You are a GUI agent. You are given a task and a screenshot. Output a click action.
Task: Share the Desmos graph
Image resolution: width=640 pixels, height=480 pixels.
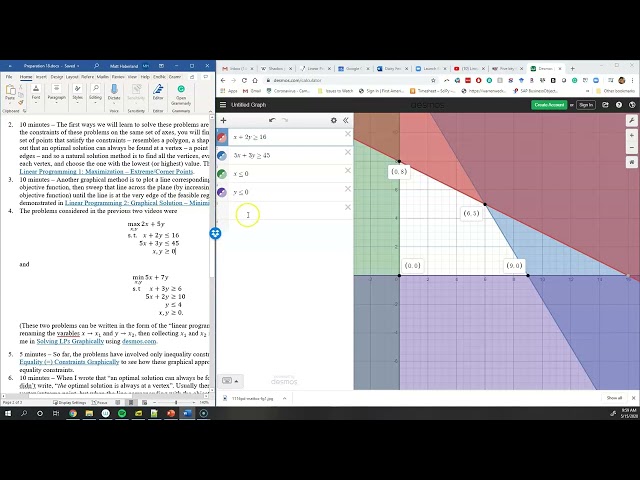point(606,105)
